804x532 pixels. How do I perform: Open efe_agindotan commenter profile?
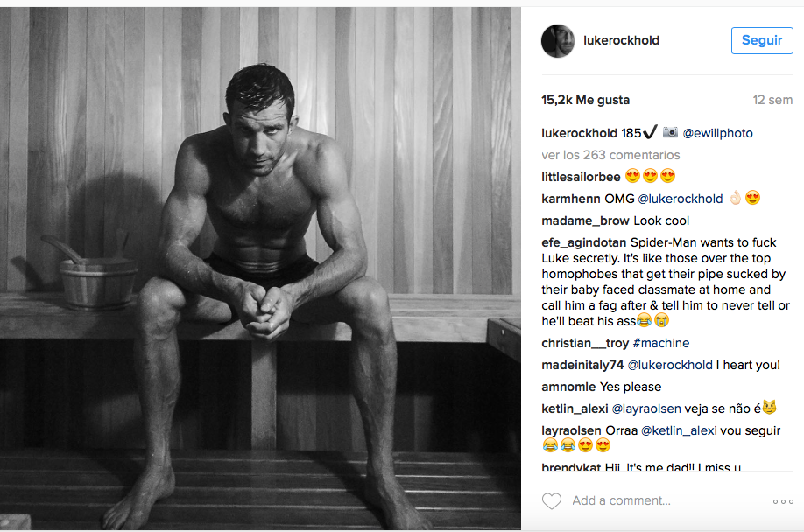point(584,242)
